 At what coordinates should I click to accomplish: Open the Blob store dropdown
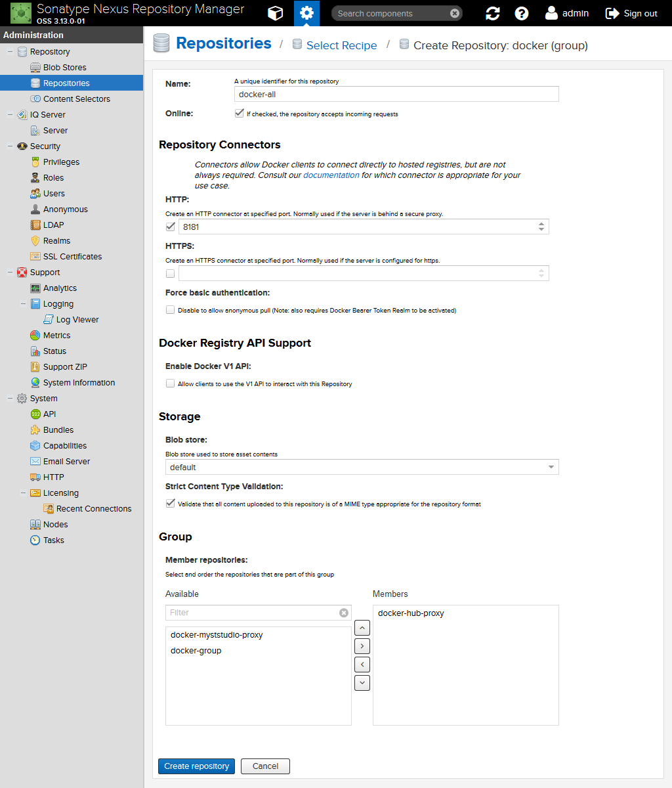[551, 468]
